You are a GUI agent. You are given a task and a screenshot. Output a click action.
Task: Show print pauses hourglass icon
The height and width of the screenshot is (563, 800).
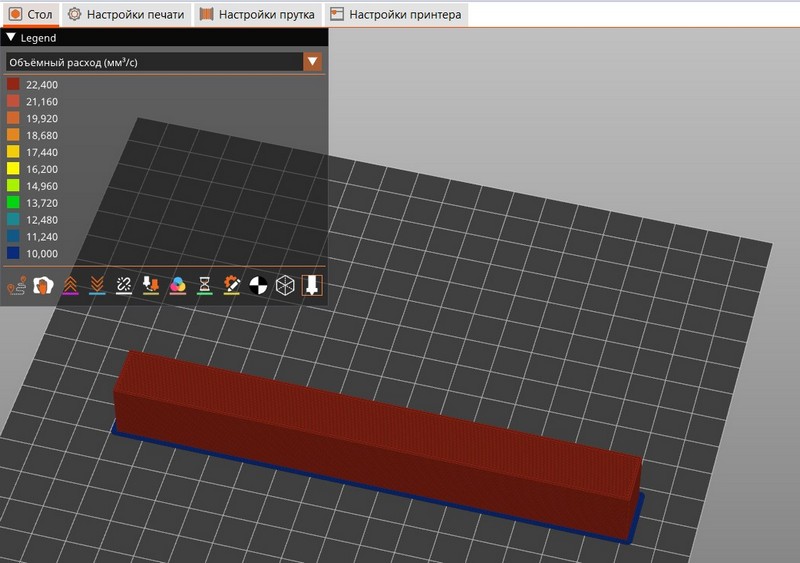pyautogui.click(x=205, y=286)
